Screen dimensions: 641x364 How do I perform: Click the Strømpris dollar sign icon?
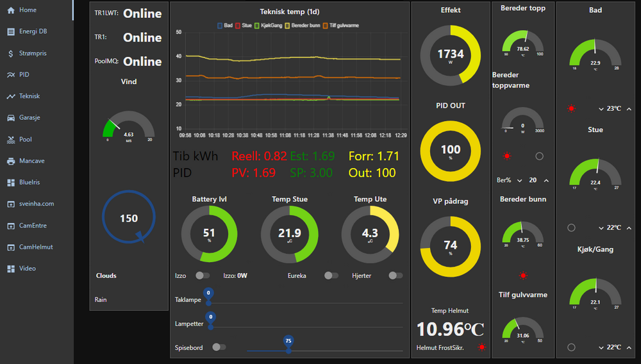[x=11, y=53]
